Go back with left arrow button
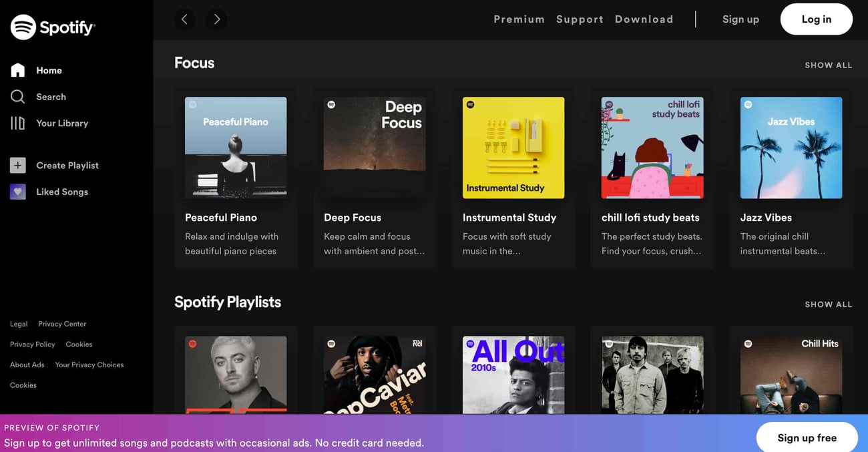The image size is (868, 452). pos(185,19)
